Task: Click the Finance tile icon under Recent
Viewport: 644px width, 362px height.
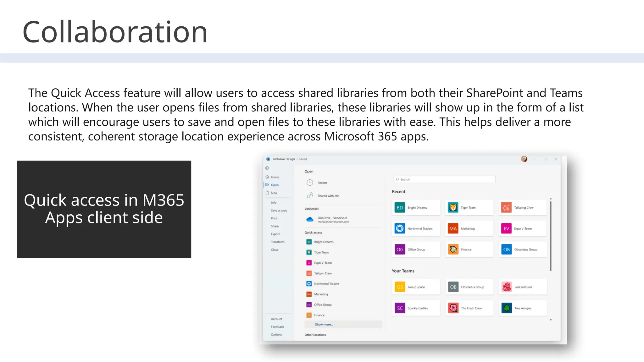Action: pos(453,250)
